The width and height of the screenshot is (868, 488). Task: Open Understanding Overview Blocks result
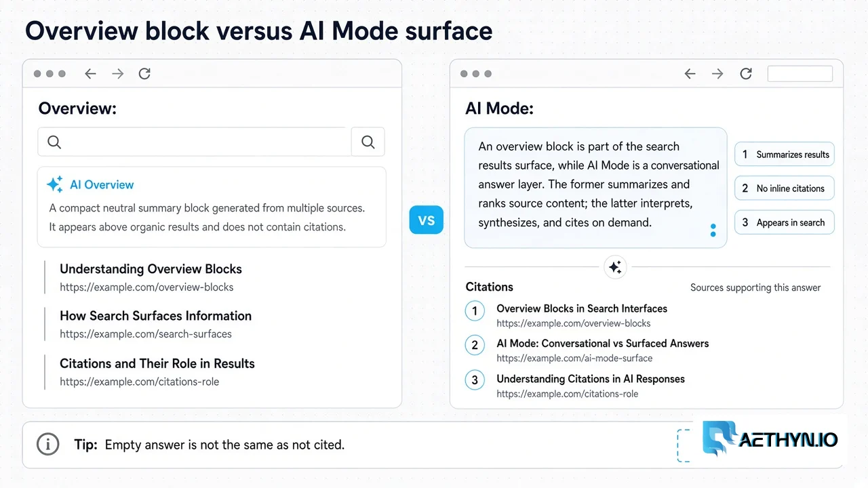click(151, 269)
